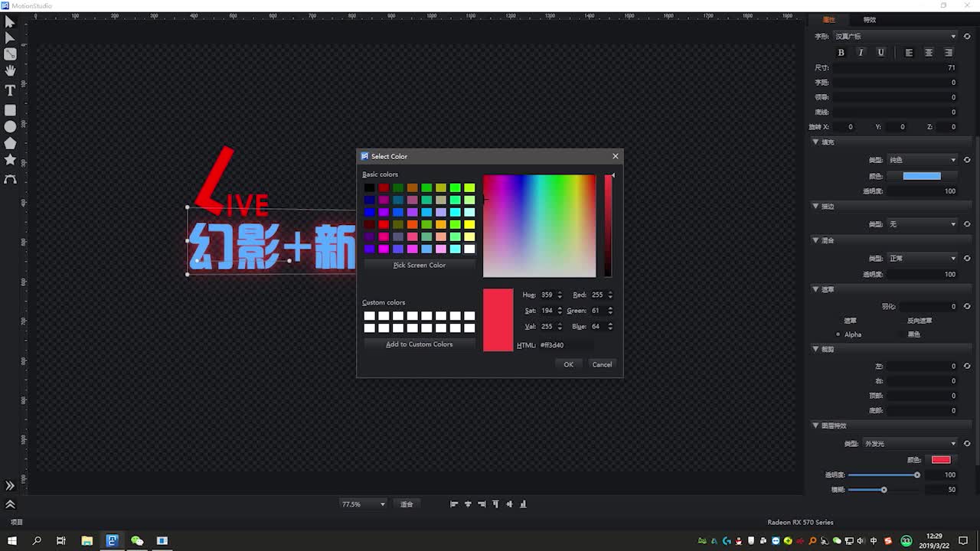Image resolution: width=980 pixels, height=551 pixels.
Task: Increase the Hue value with stepper
Action: (x=560, y=292)
